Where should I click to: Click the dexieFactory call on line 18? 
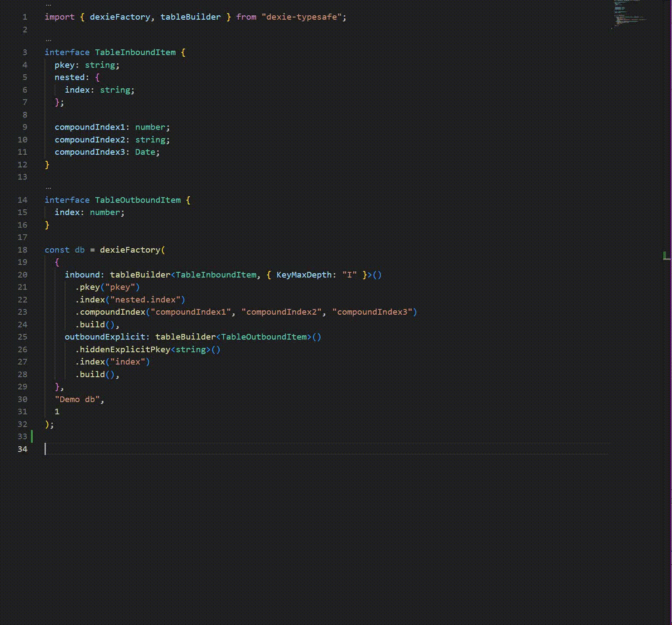tap(130, 250)
